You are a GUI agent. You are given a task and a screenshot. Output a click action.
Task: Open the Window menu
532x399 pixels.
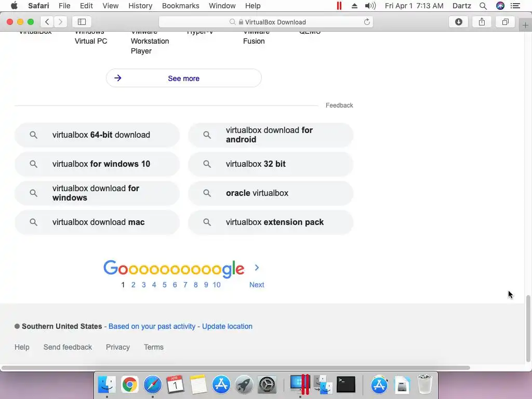[222, 6]
